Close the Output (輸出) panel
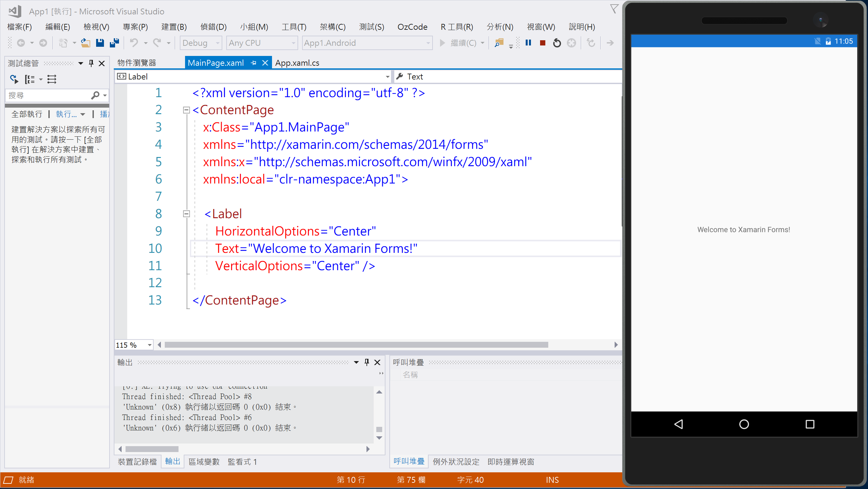 click(x=377, y=362)
